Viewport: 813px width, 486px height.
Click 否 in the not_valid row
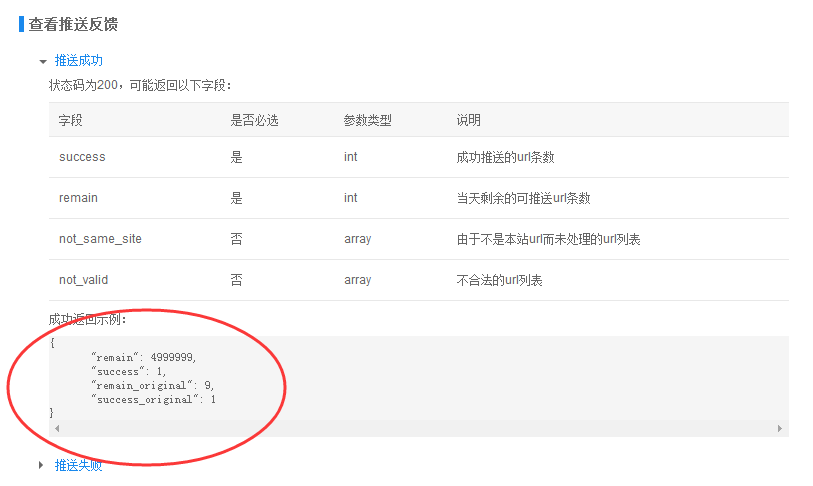236,280
